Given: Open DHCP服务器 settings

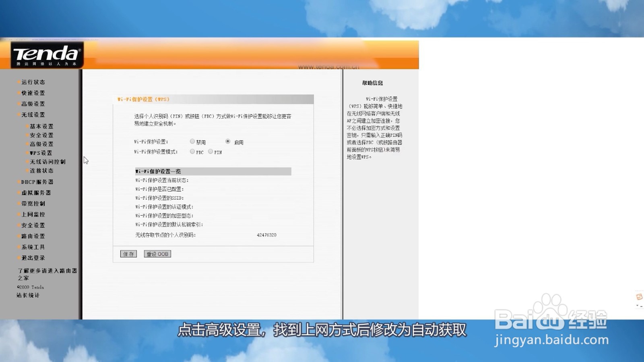Looking at the screenshot, I should point(37,182).
